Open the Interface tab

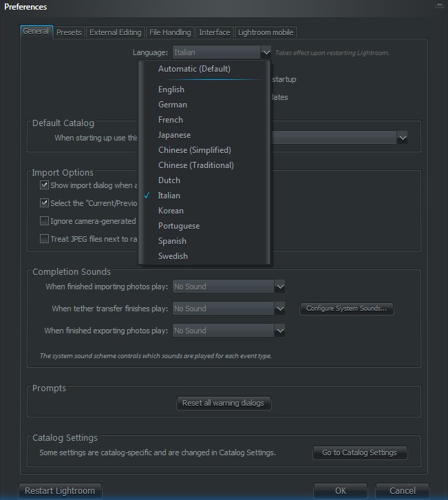(215, 32)
